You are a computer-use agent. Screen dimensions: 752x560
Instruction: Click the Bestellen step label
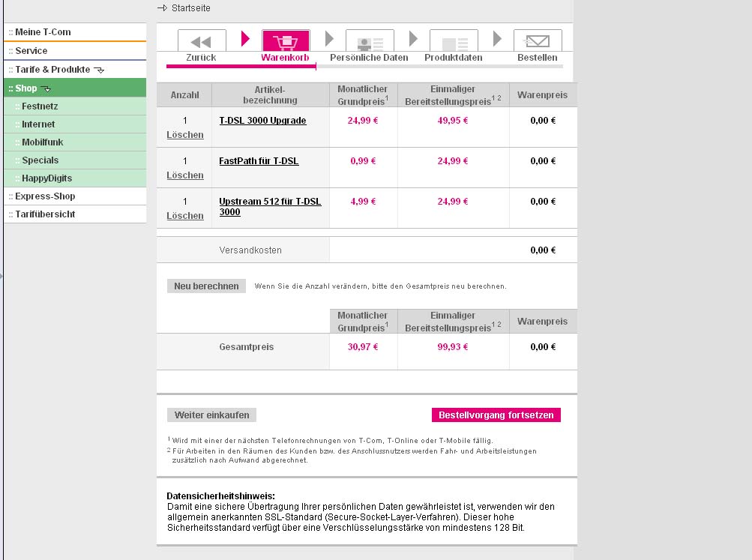tap(537, 58)
